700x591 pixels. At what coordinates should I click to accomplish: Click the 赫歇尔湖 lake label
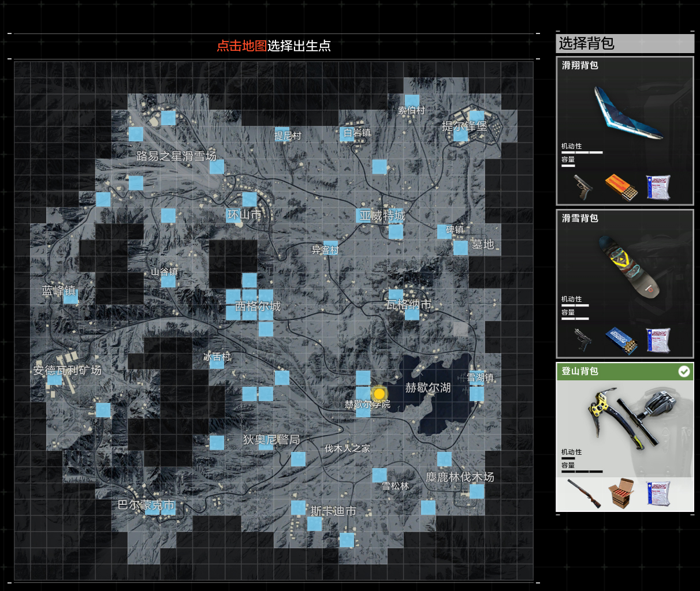click(x=427, y=388)
